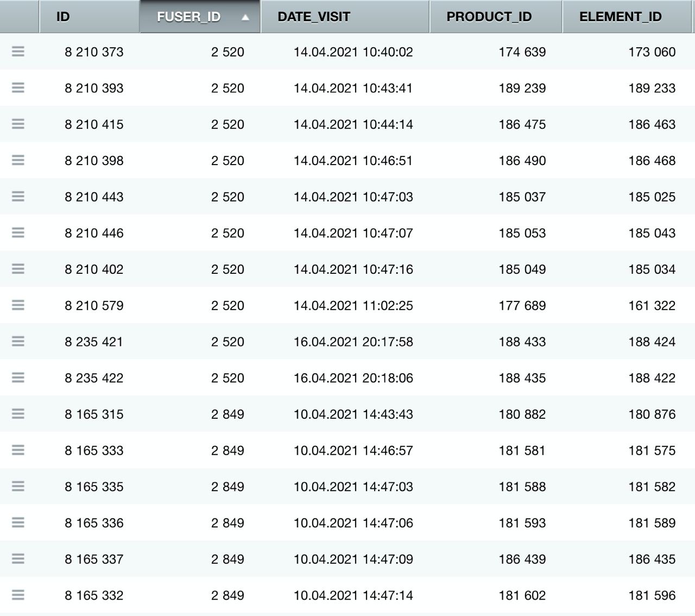The image size is (695, 616).
Task: Select element ID 186 468
Action: (652, 161)
